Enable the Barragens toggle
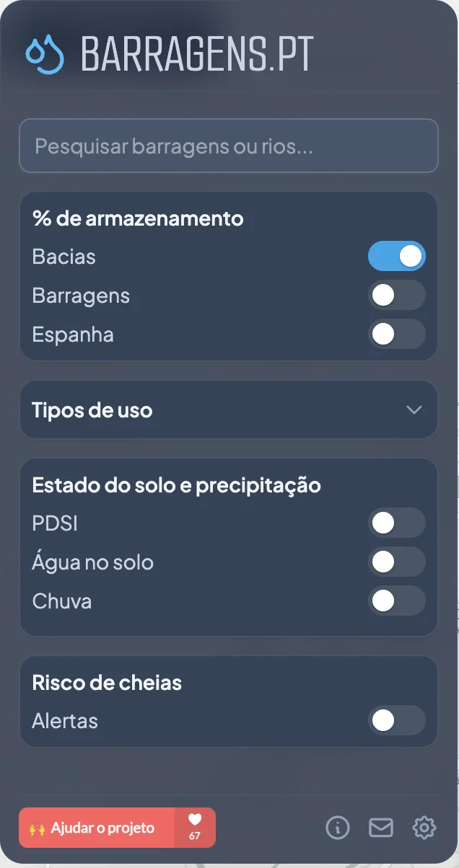This screenshot has height=868, width=459. pos(397,295)
